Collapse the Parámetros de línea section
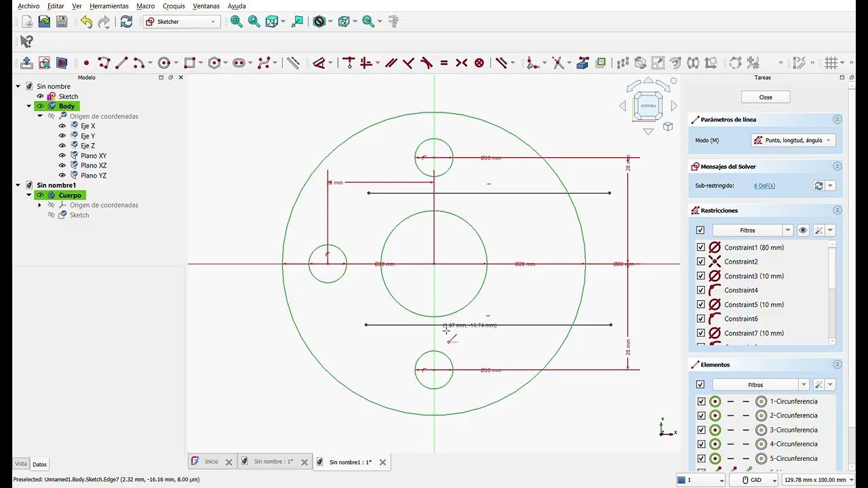 [837, 119]
